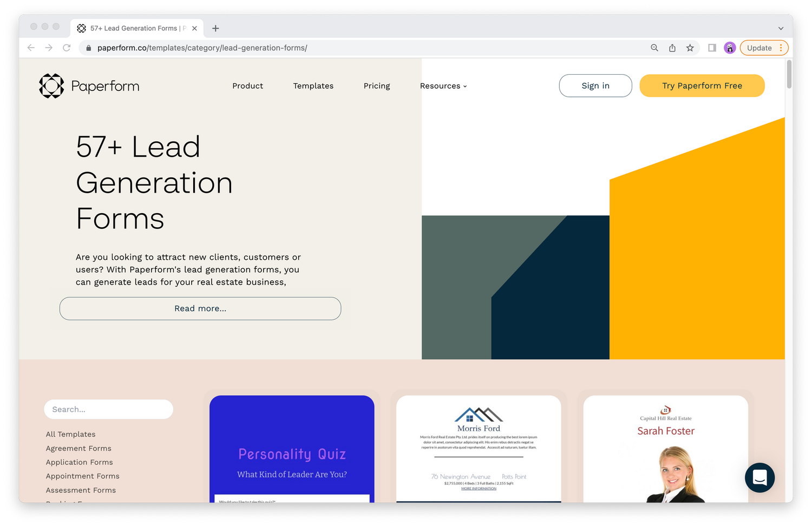
Task: Click the Paperform logo icon
Action: pos(52,86)
